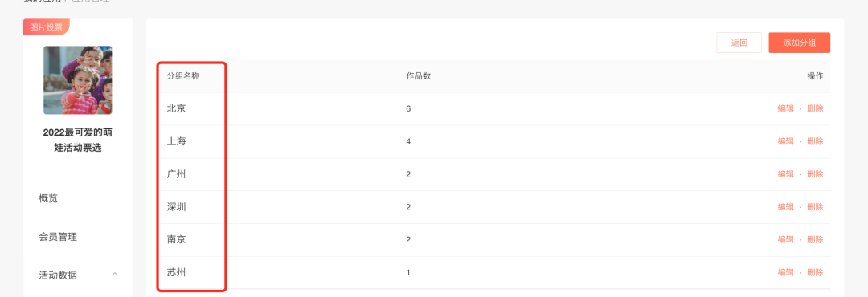Click the 添加分组 button
This screenshot has height=297, width=868.
799,43
